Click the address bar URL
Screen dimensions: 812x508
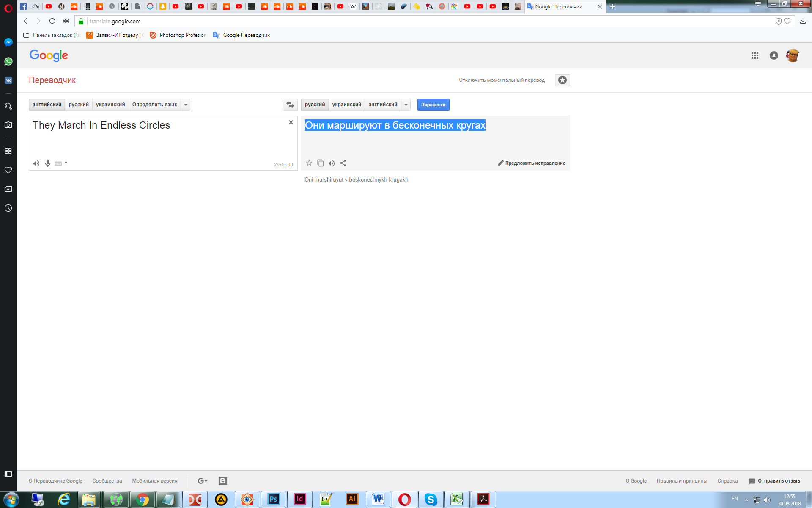tap(115, 21)
